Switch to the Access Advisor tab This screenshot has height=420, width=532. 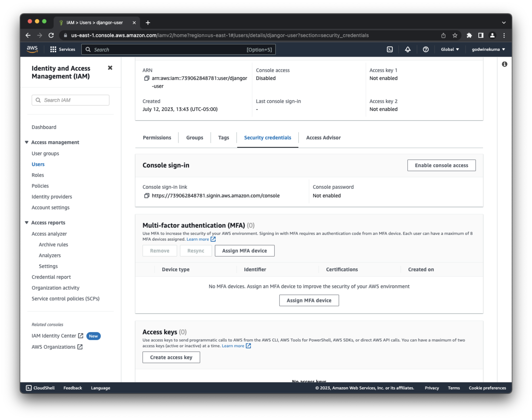323,138
